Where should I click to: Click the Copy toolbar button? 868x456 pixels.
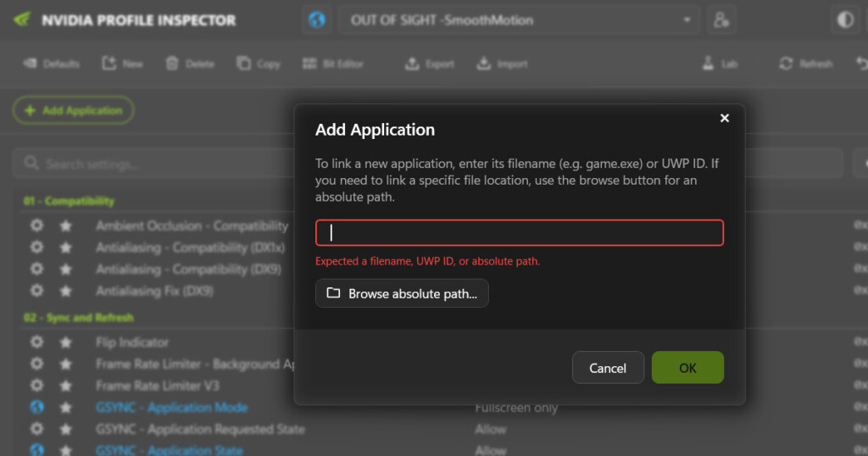[x=259, y=64]
